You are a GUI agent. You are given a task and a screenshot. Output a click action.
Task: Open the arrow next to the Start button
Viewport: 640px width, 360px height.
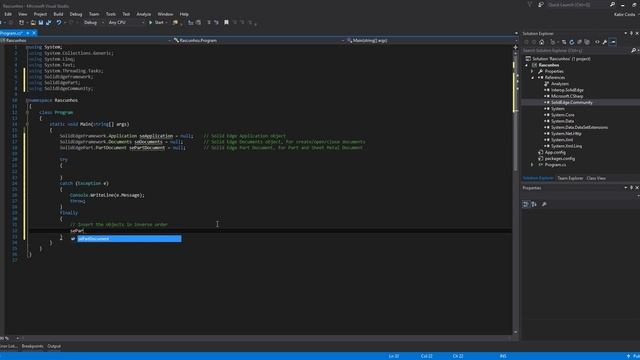point(167,22)
